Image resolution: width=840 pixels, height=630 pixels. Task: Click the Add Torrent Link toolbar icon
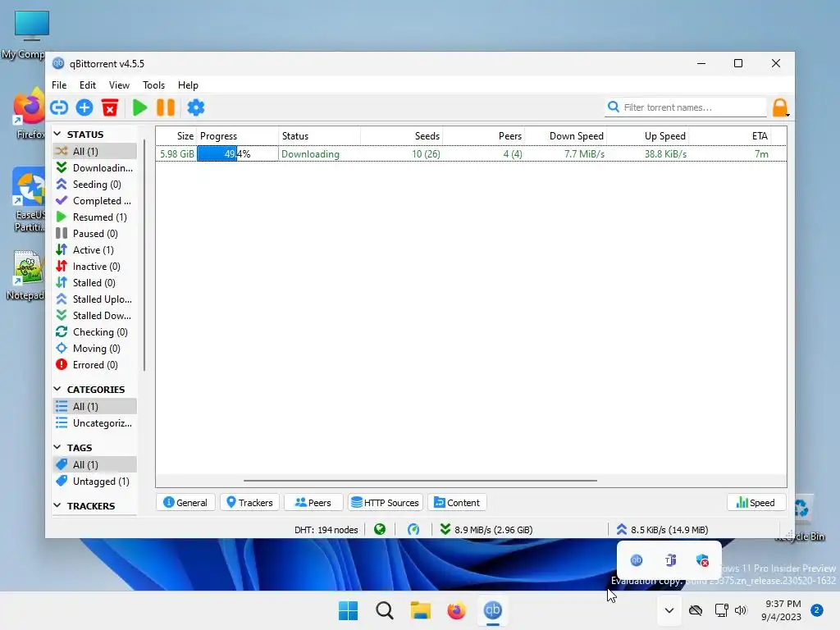[x=59, y=107]
